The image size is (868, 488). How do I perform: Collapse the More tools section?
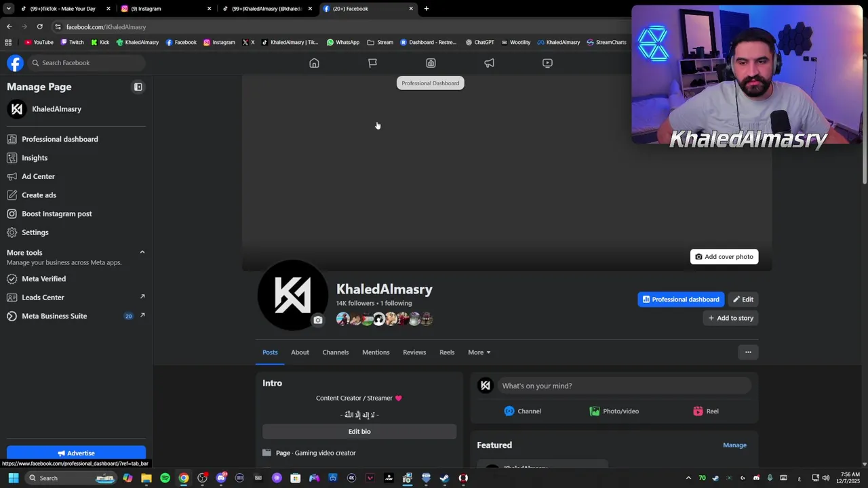[142, 252]
